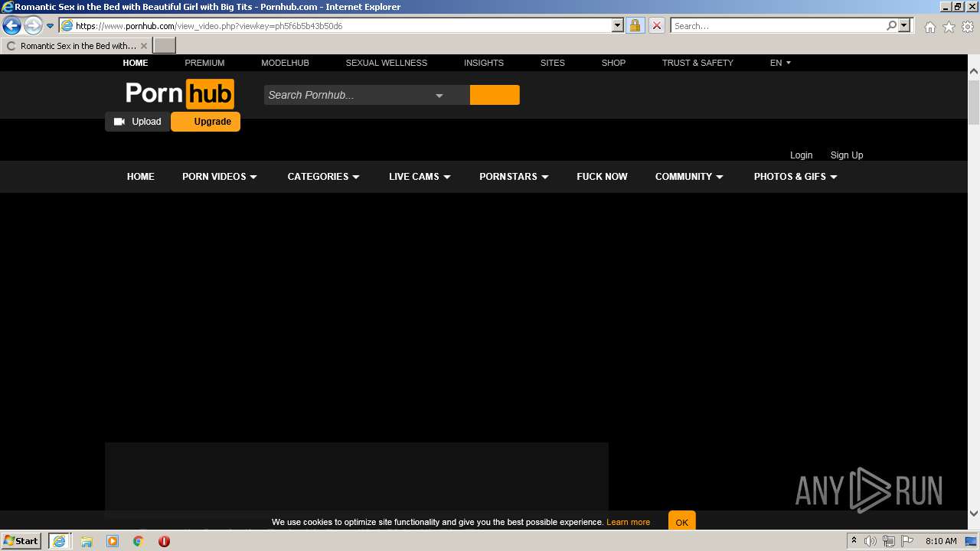This screenshot has width=980, height=551.
Task: Accept cookies with the OK button
Action: point(682,521)
